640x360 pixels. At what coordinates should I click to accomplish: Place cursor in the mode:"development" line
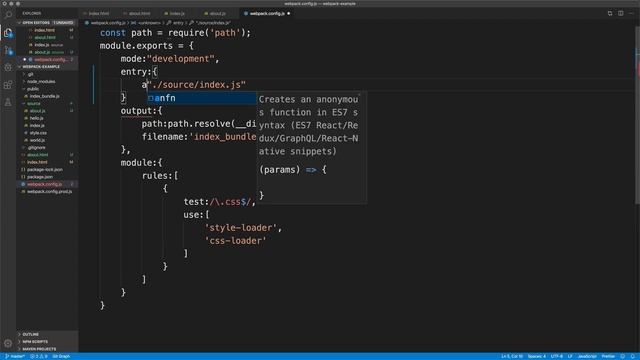[x=170, y=59]
